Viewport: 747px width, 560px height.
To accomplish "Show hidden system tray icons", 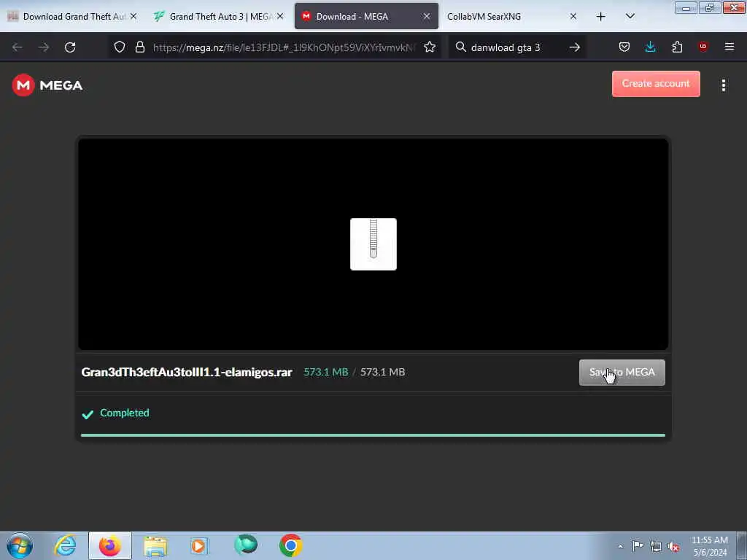I will click(620, 546).
